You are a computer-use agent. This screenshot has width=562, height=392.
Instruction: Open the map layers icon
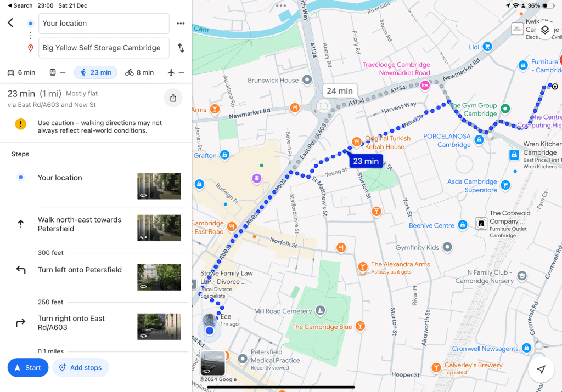[545, 30]
